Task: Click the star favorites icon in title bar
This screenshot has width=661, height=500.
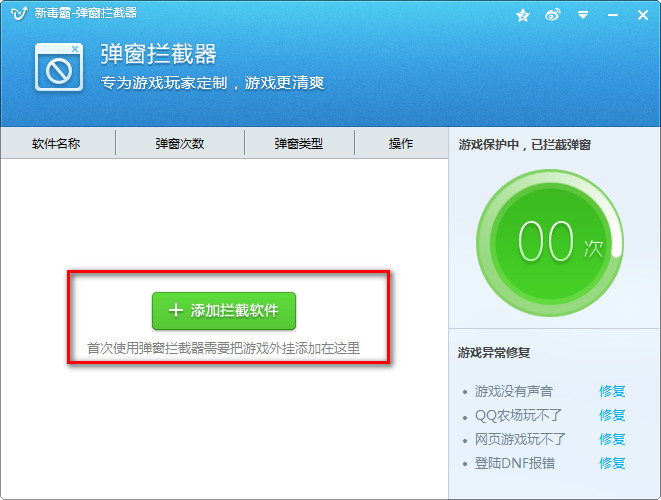Action: (x=523, y=16)
